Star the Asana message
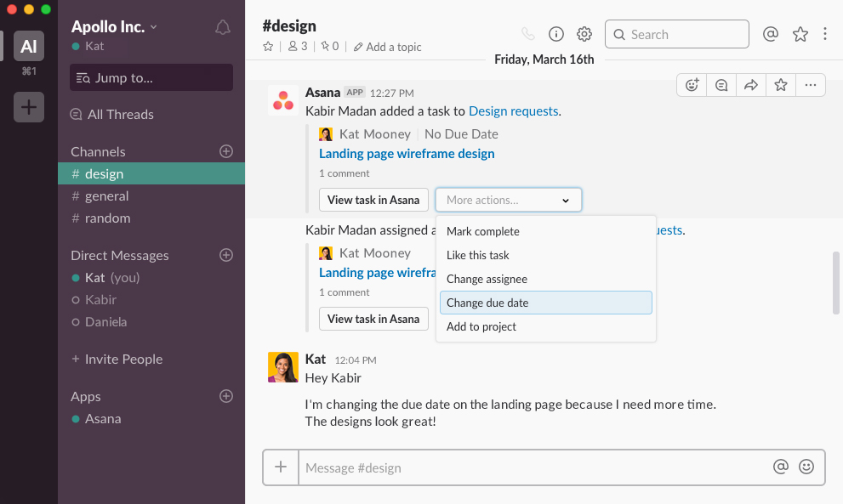Image resolution: width=843 pixels, height=504 pixels. [780, 84]
